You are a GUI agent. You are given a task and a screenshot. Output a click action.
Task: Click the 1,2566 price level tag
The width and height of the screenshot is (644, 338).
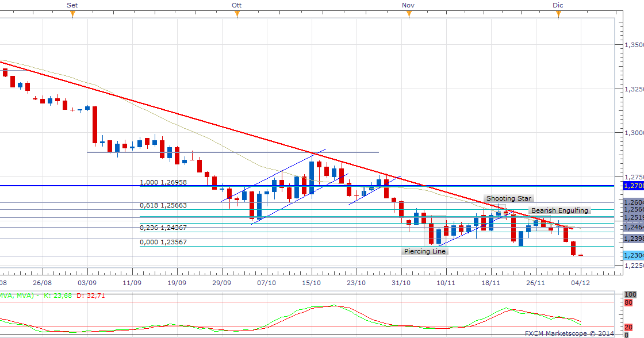(x=634, y=209)
